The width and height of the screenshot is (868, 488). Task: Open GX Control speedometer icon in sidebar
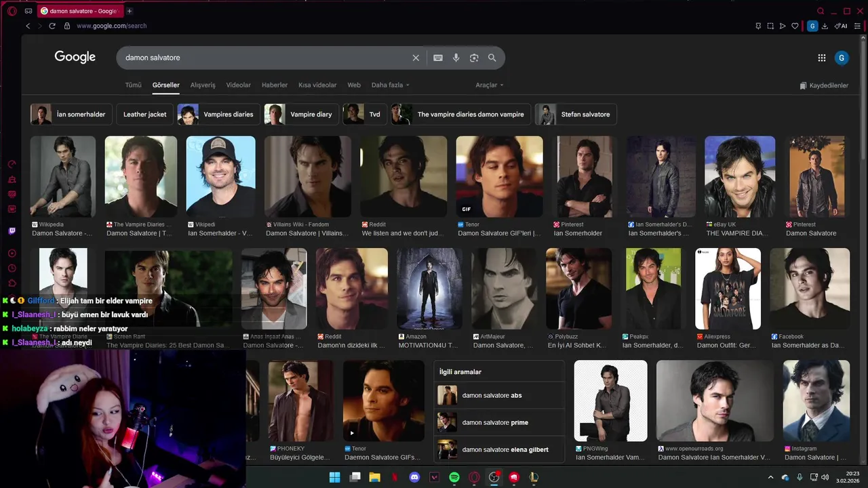pos(12,164)
